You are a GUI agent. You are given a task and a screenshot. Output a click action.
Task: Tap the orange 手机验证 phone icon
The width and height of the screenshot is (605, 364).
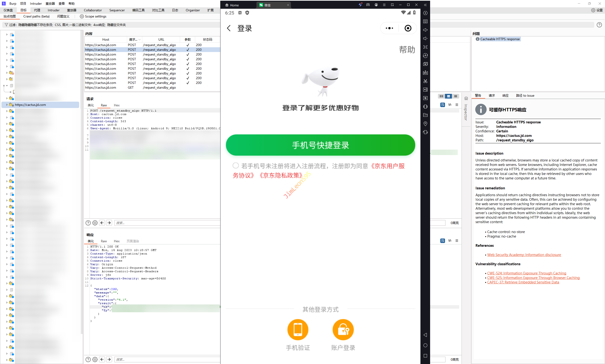(x=298, y=329)
